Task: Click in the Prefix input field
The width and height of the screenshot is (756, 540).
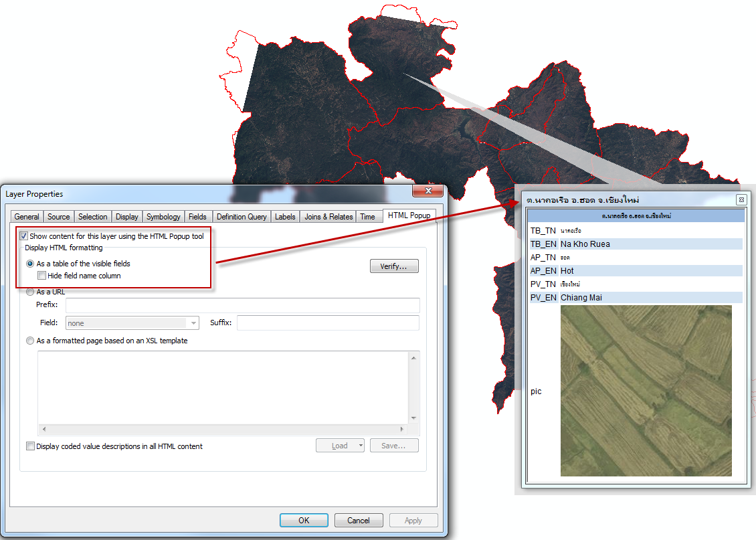Action: pos(242,305)
